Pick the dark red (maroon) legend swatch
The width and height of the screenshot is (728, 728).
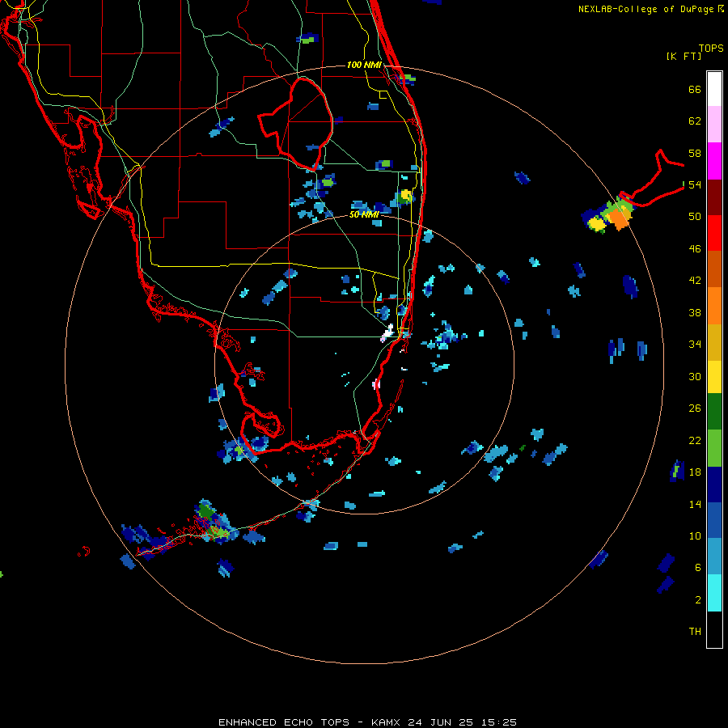(x=714, y=197)
